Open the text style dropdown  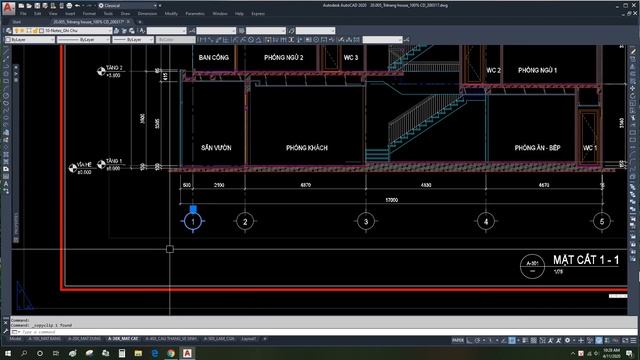coord(167,31)
